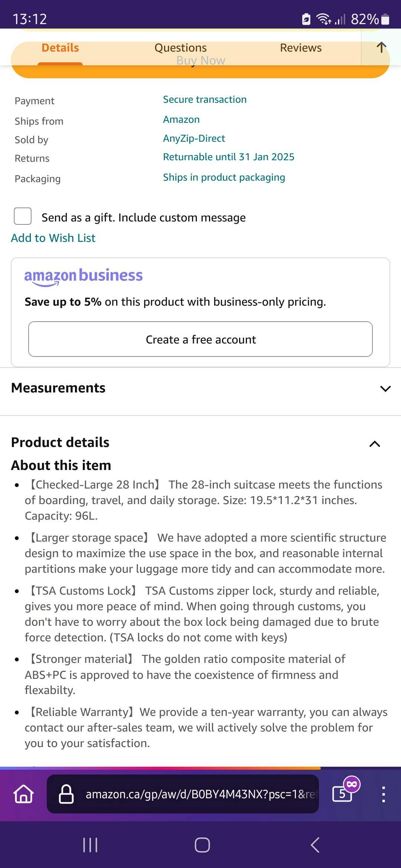Collapse the Product details section
The width and height of the screenshot is (401, 868).
[x=375, y=444]
